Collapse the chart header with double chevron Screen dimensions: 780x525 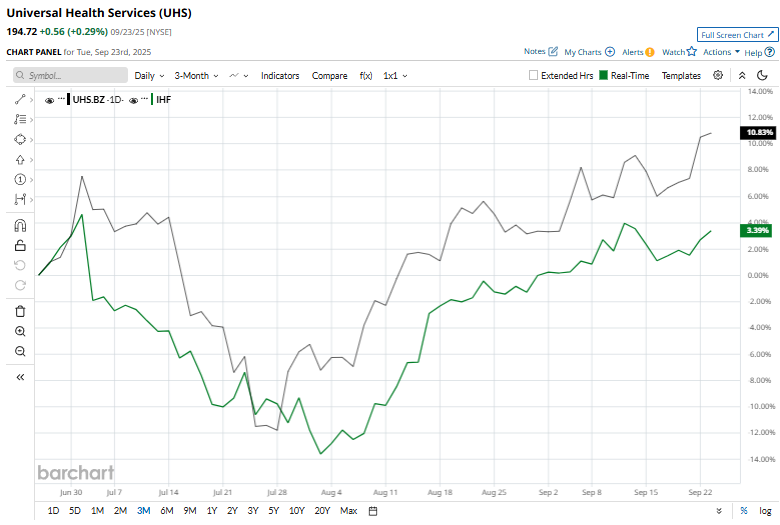pyautogui.click(x=742, y=76)
